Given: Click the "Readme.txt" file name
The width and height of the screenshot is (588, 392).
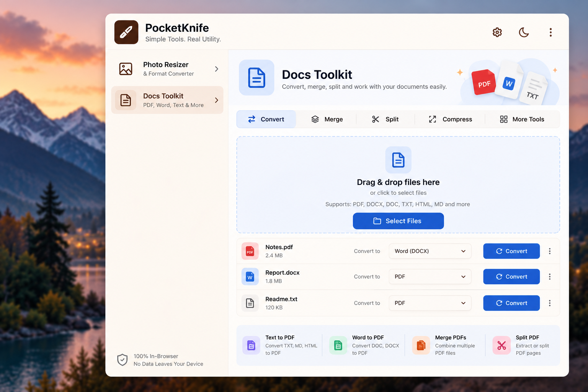Looking at the screenshot, I should 281,299.
